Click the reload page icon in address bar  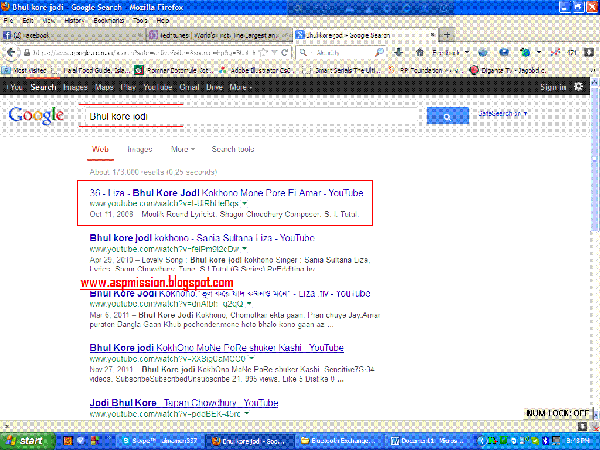285,52
